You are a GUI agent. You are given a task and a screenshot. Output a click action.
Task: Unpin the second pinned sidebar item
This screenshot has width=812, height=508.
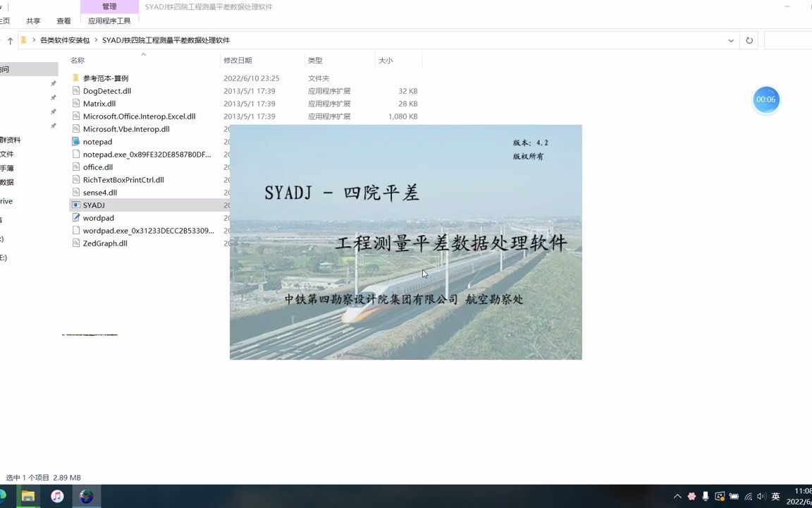pyautogui.click(x=53, y=99)
